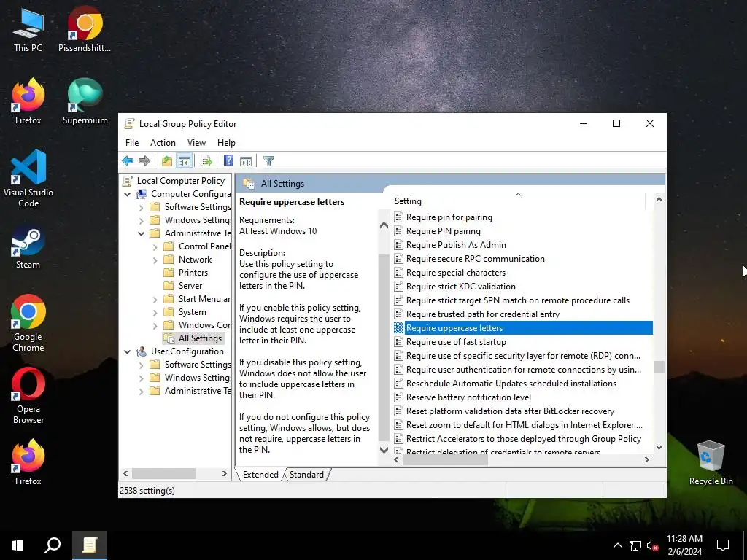Open the Action menu

click(x=163, y=143)
